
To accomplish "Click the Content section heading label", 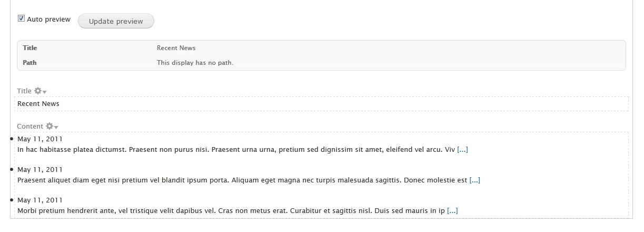I will 30,126.
